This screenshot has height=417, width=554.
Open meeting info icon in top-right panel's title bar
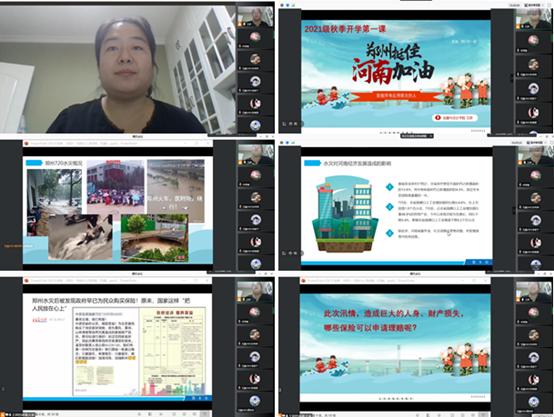click(x=282, y=5)
